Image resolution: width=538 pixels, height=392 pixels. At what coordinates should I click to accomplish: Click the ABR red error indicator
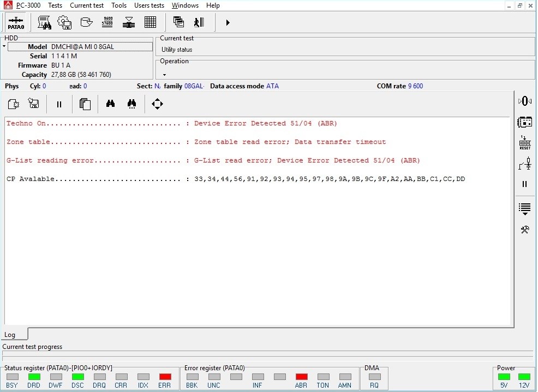coord(302,377)
